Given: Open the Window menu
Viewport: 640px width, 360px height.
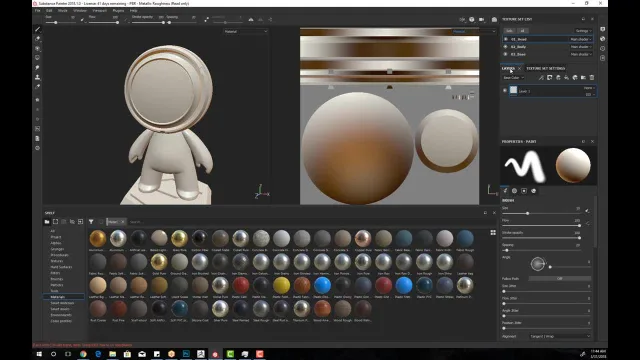Looking at the screenshot, I should pos(80,11).
